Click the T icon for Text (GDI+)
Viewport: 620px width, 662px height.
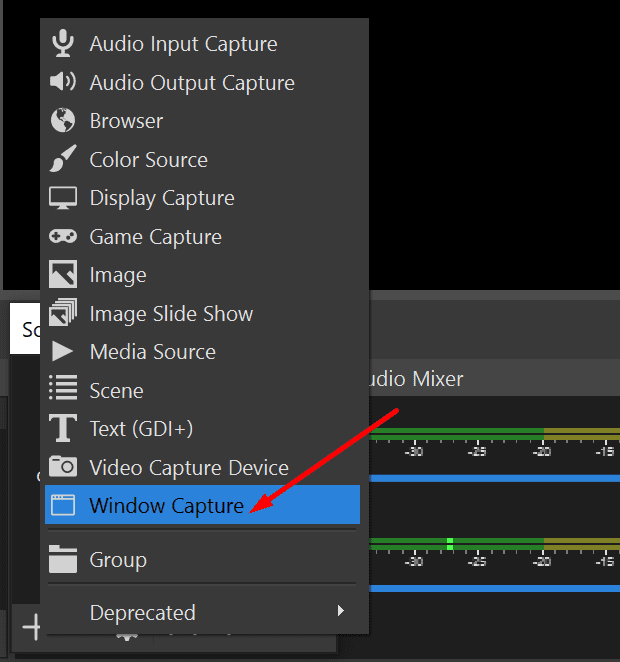63,428
